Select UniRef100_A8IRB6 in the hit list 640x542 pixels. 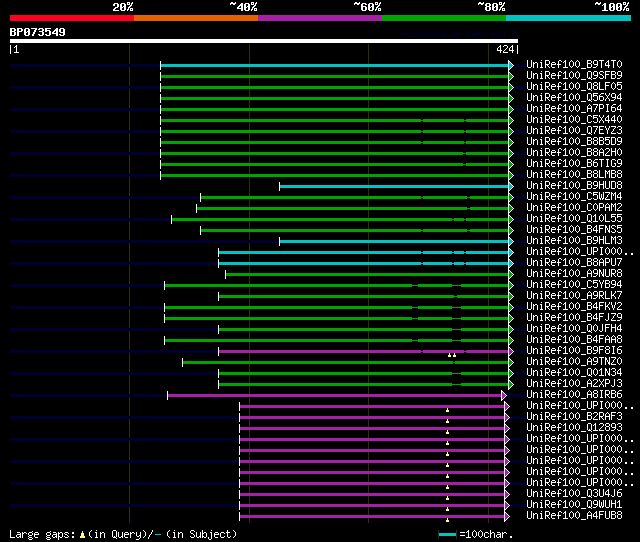coord(574,395)
